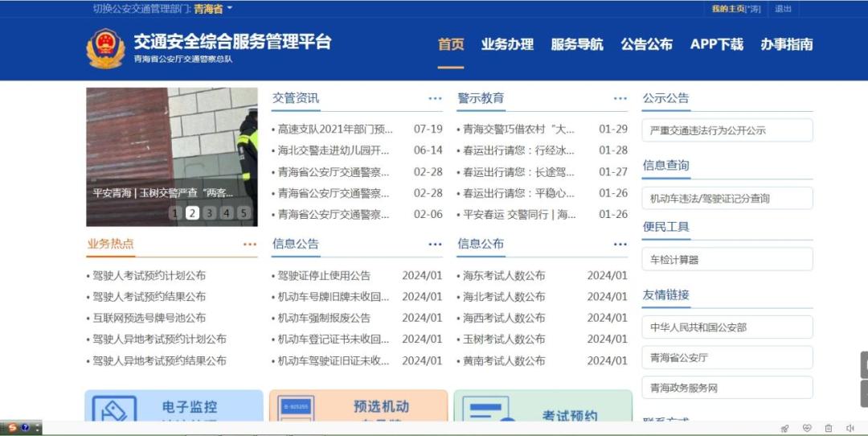Open the 车检计算器 tool

tap(727, 259)
